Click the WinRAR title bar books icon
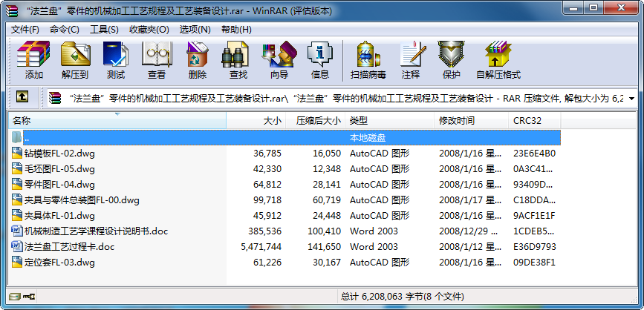Viewport: 644px width, 310px height. pos(12,11)
